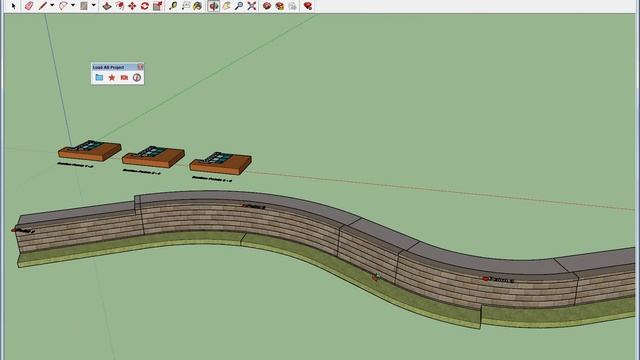This screenshot has height=360, width=640.
Task: Select the Rectangle shape tool
Action: [84, 6]
